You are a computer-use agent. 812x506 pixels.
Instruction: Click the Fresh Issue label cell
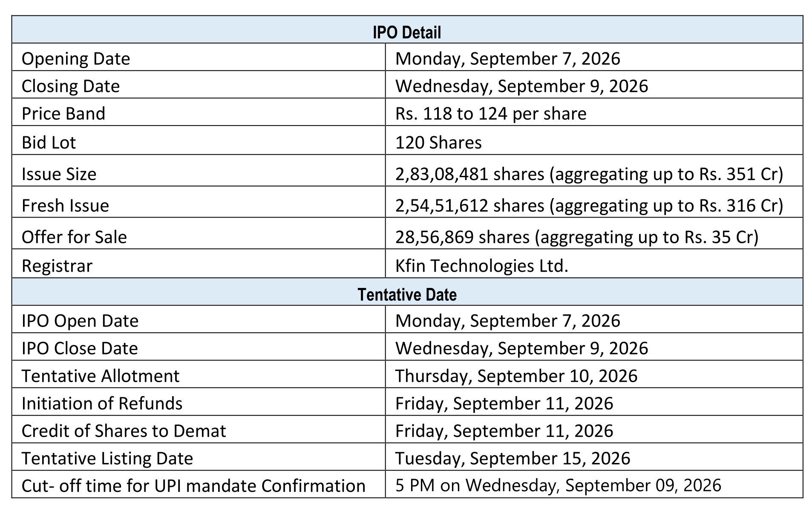pyautogui.click(x=199, y=202)
